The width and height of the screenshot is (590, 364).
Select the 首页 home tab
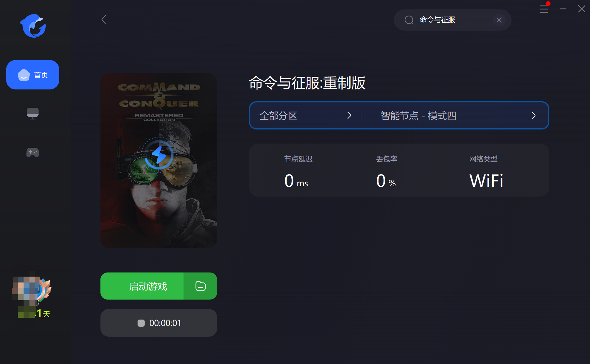(x=33, y=75)
